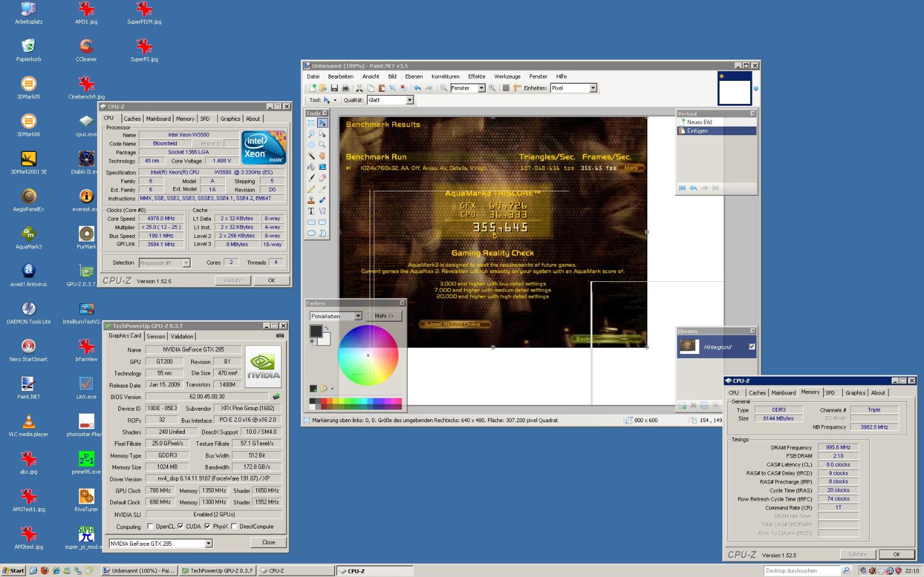Select the Text tool
924x577 pixels.
311,211
